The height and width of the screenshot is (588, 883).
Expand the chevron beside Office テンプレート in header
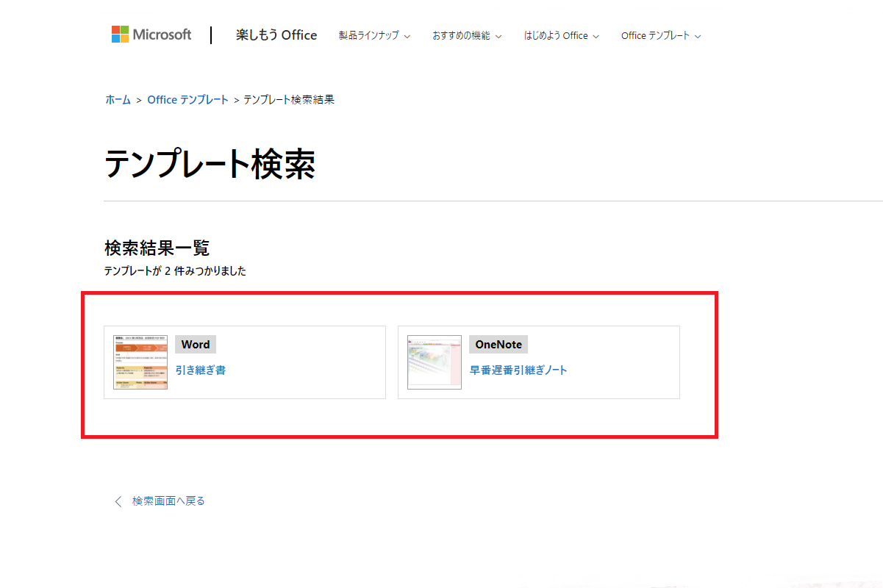click(698, 36)
